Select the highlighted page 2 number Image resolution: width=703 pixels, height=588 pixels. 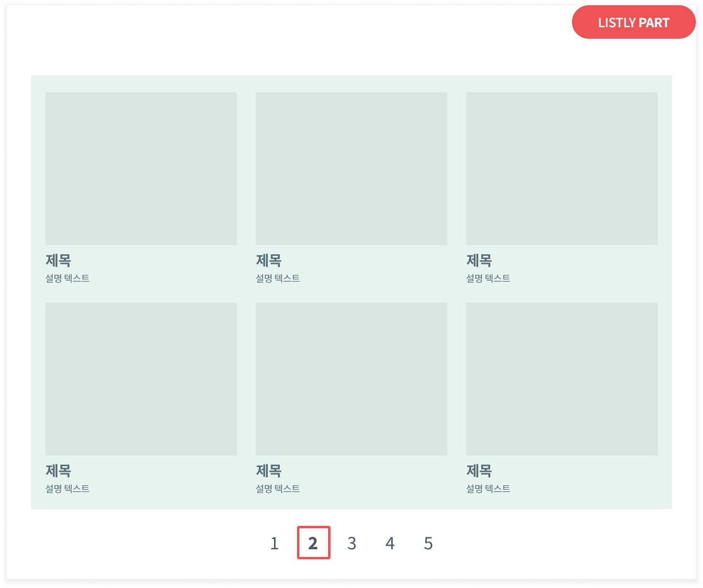tap(313, 543)
